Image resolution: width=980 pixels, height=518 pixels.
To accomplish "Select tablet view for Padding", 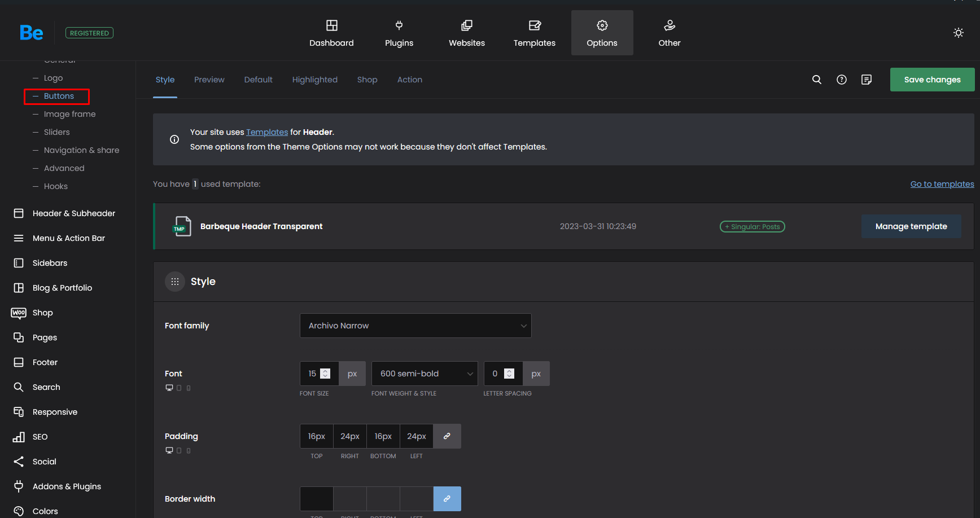I will (x=179, y=450).
